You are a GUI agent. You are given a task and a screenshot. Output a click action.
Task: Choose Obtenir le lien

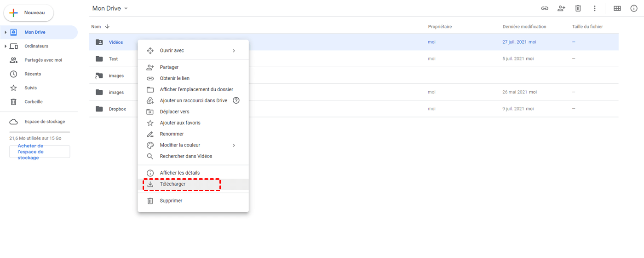pos(193,78)
